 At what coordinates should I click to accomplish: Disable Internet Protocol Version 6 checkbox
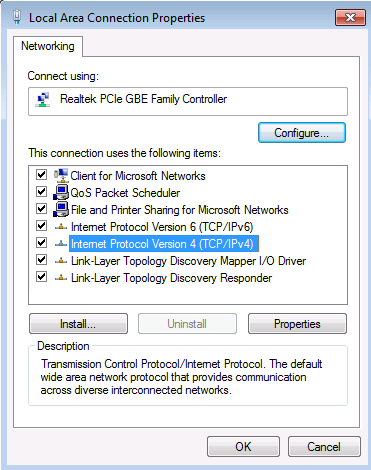42,226
